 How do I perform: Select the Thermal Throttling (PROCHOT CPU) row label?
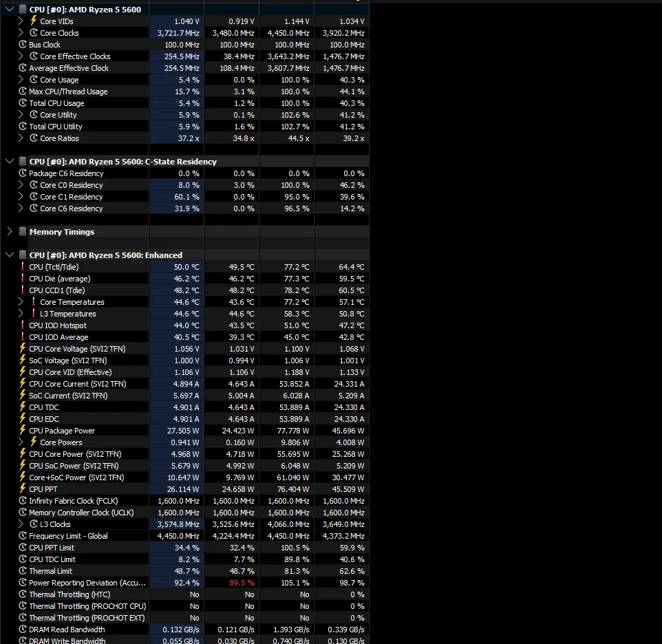pos(87,606)
